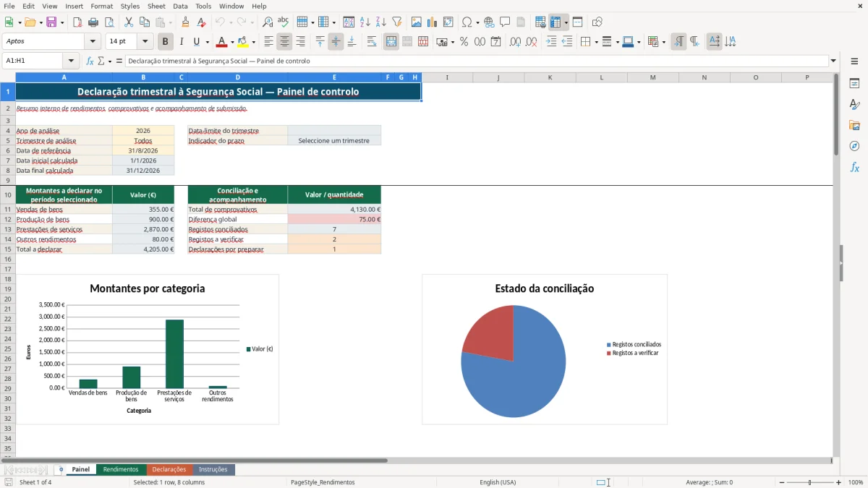The height and width of the screenshot is (488, 868).
Task: Click the formula input line
Action: [x=476, y=61]
